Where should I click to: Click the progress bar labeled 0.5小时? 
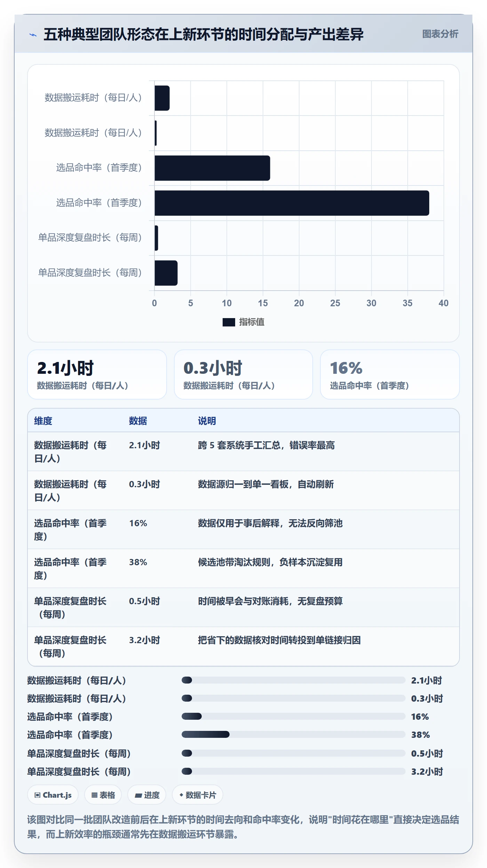[x=294, y=753]
